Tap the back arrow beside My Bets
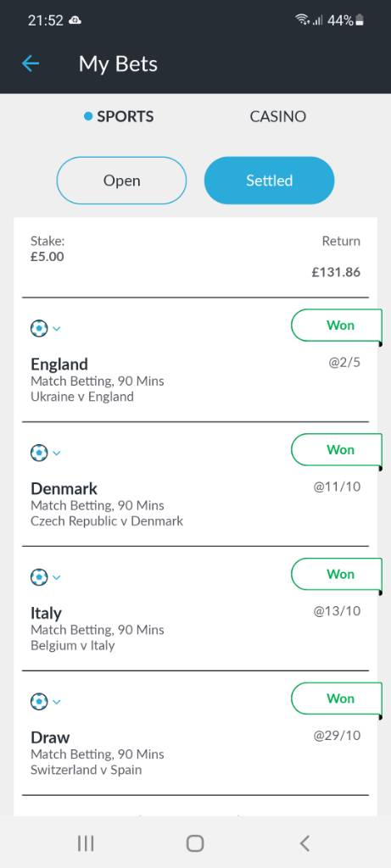The width and height of the screenshot is (391, 868). [31, 64]
